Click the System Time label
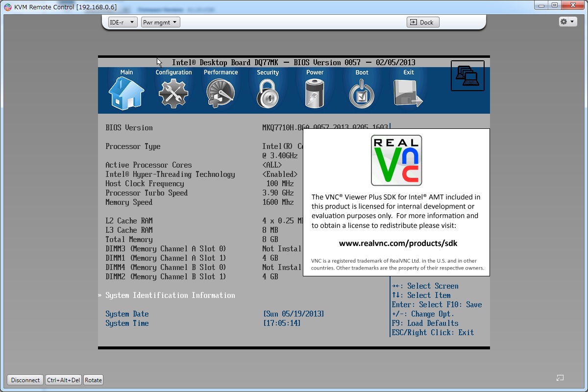Viewport: 588px width, 392px height. 127,323
